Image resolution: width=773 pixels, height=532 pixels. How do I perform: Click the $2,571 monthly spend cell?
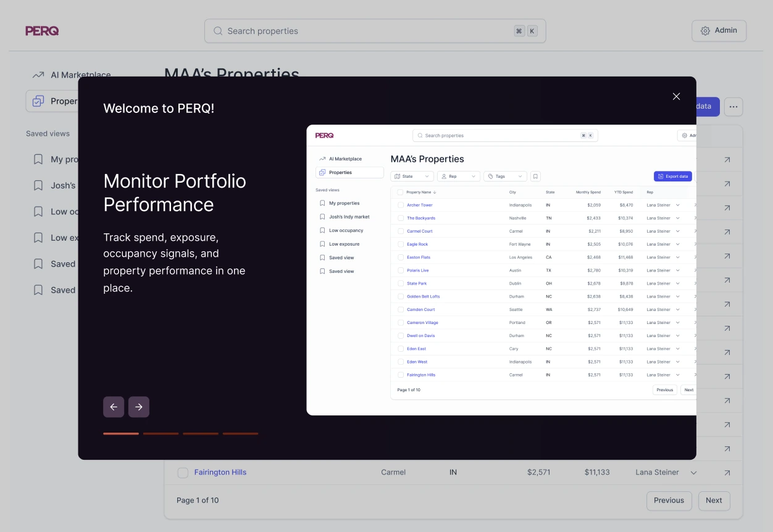pyautogui.click(x=538, y=472)
